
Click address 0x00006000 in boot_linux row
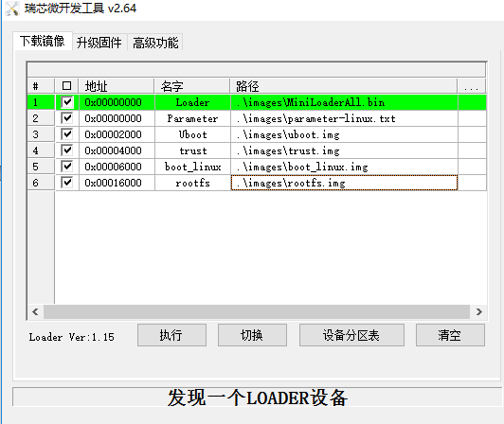(x=117, y=167)
